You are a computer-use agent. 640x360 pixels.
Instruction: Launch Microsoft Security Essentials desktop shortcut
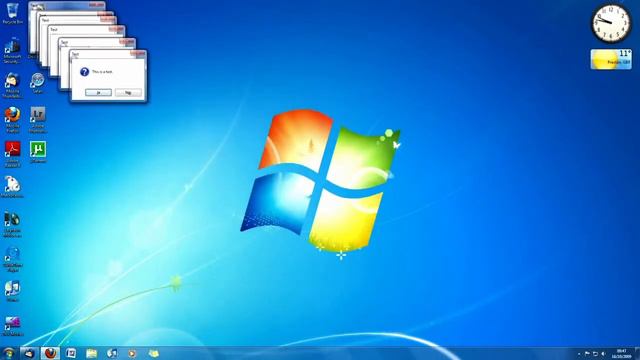click(12, 51)
